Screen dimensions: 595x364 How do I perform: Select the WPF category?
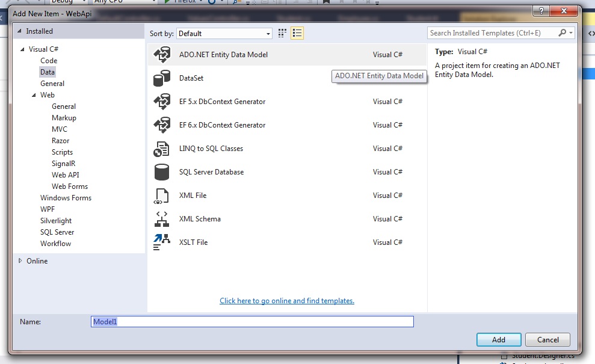pyautogui.click(x=48, y=209)
